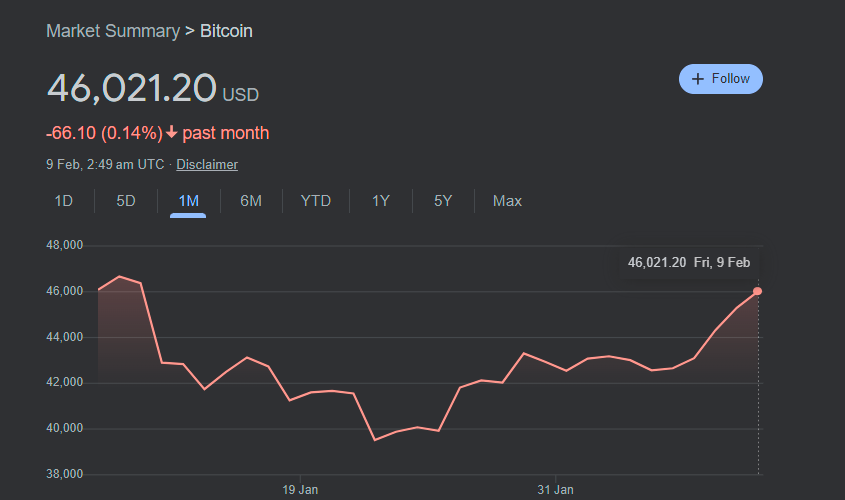Click the 19 Jan axis label
Viewport: 845px width, 500px height.
[300, 490]
